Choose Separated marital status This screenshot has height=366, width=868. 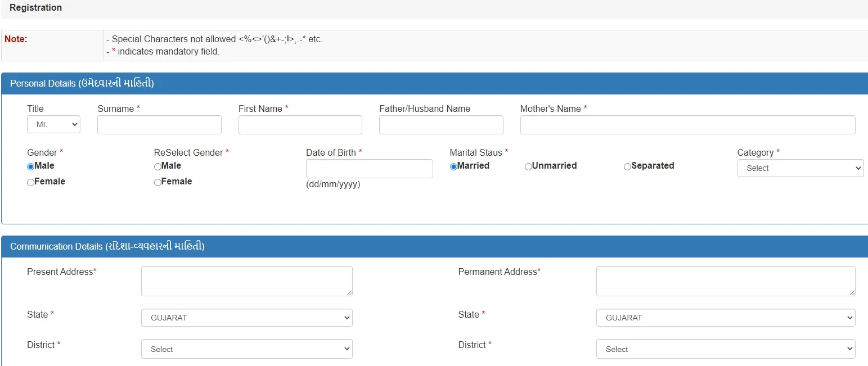coord(627,166)
